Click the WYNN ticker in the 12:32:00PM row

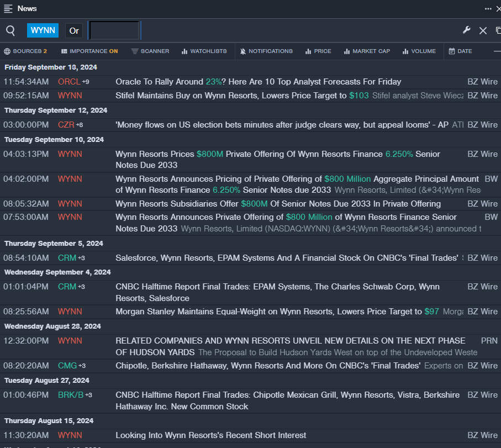(x=70, y=341)
